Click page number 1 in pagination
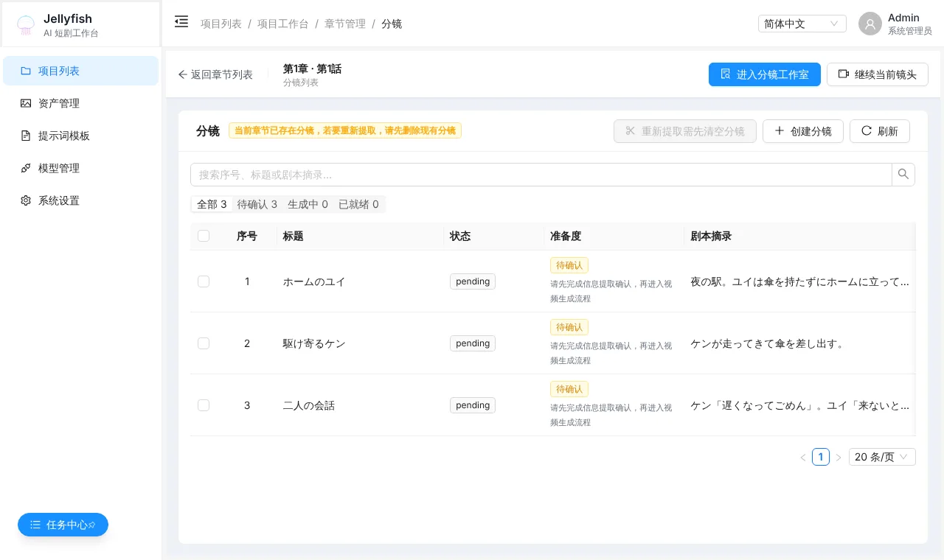 (x=821, y=457)
